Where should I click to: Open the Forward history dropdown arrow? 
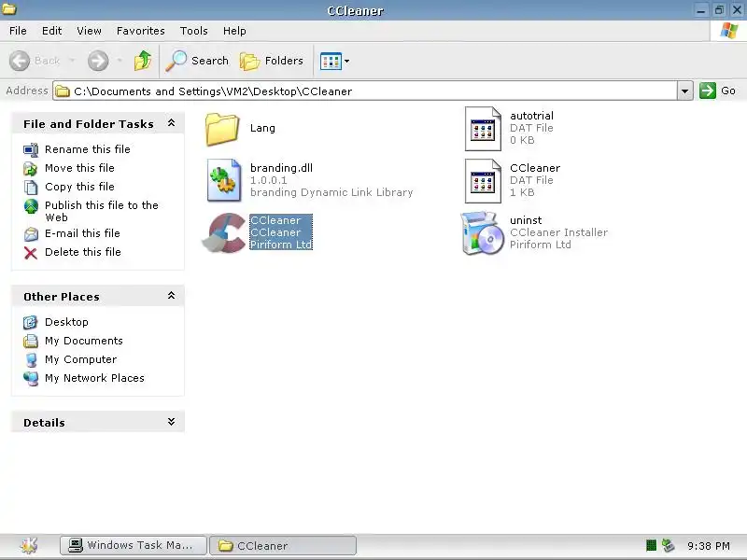pos(120,61)
